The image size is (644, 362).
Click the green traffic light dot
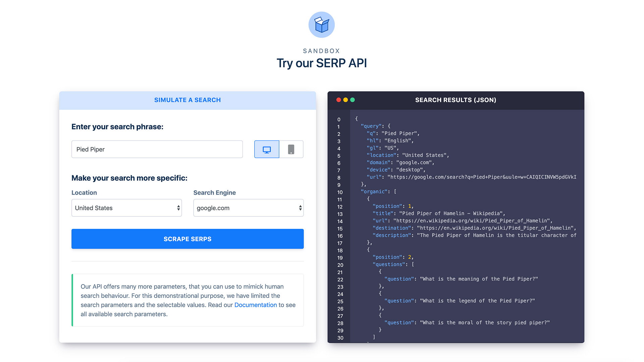(x=352, y=100)
